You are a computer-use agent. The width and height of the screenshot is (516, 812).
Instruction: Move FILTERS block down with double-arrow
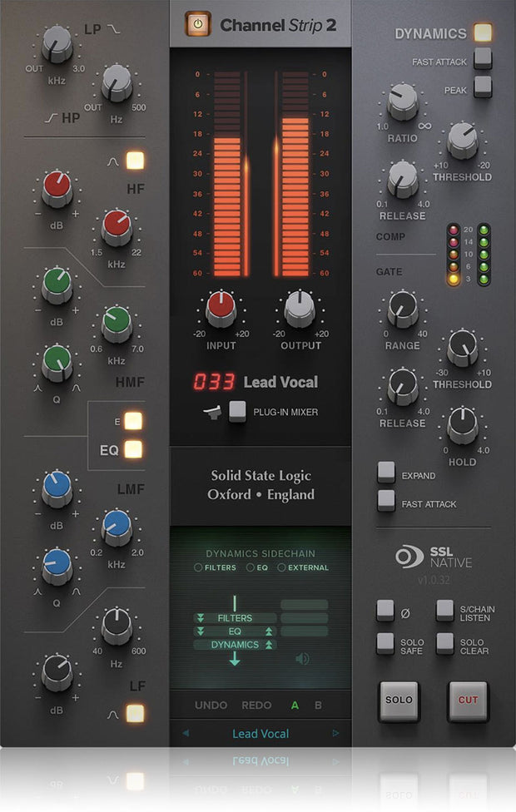[x=201, y=618]
